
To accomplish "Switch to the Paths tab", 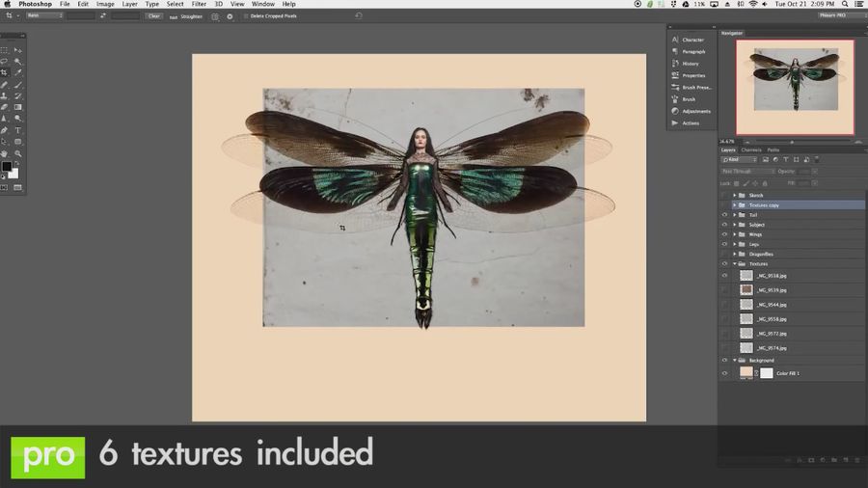I will tap(773, 149).
